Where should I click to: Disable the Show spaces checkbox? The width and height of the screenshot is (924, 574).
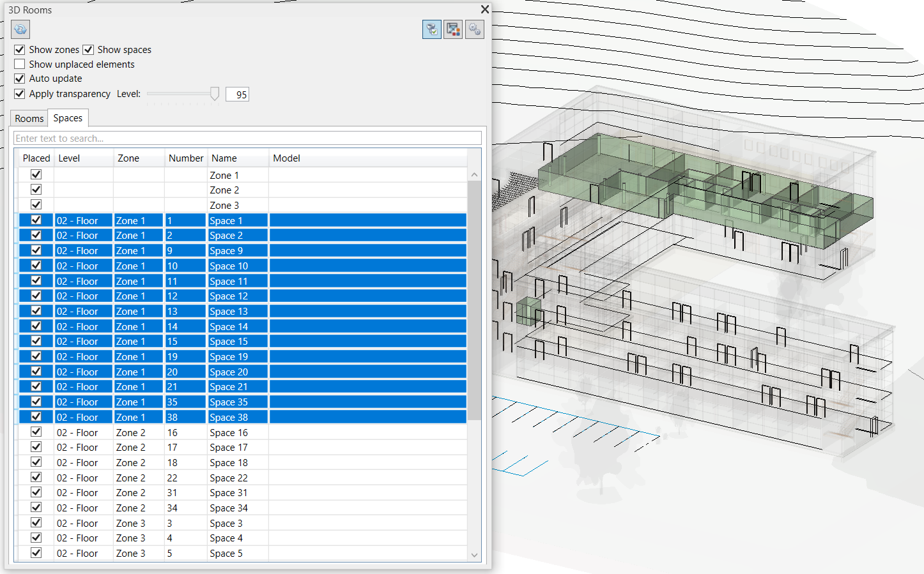coord(88,50)
